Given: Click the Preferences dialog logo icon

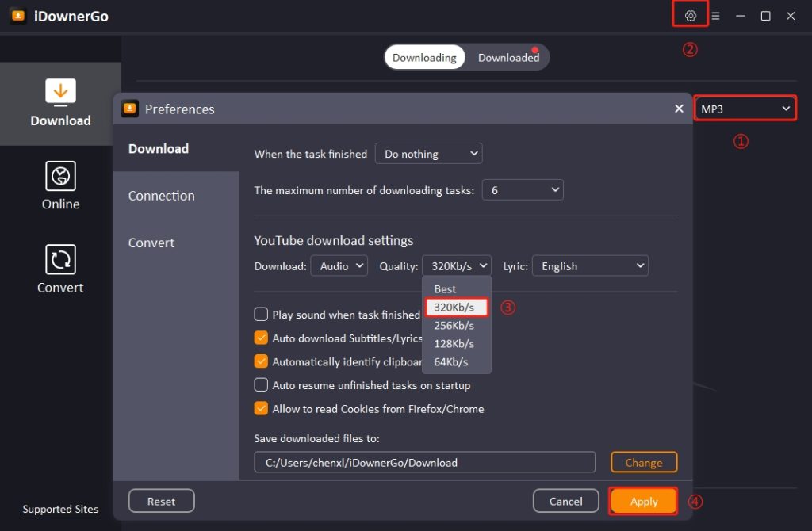Looking at the screenshot, I should click(x=129, y=109).
